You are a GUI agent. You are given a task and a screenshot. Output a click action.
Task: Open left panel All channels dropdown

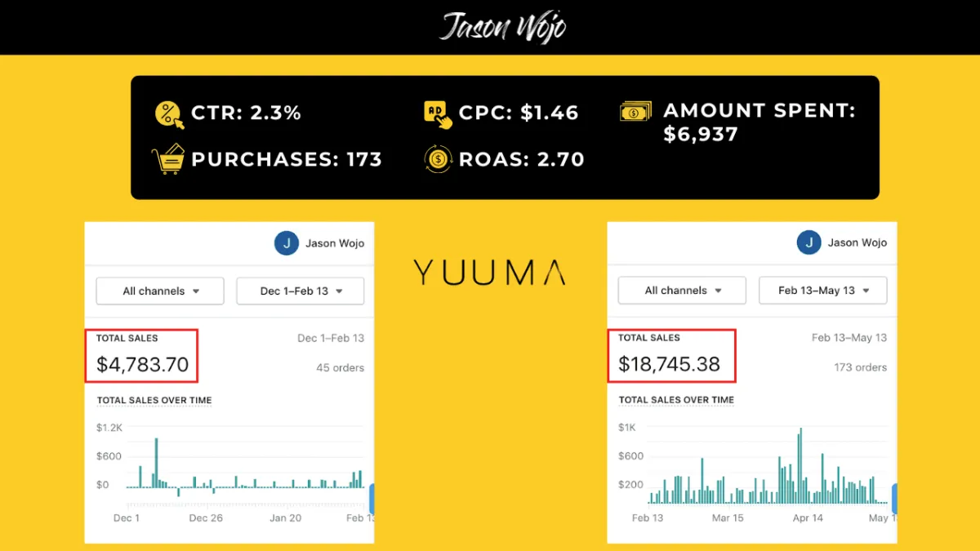click(160, 291)
